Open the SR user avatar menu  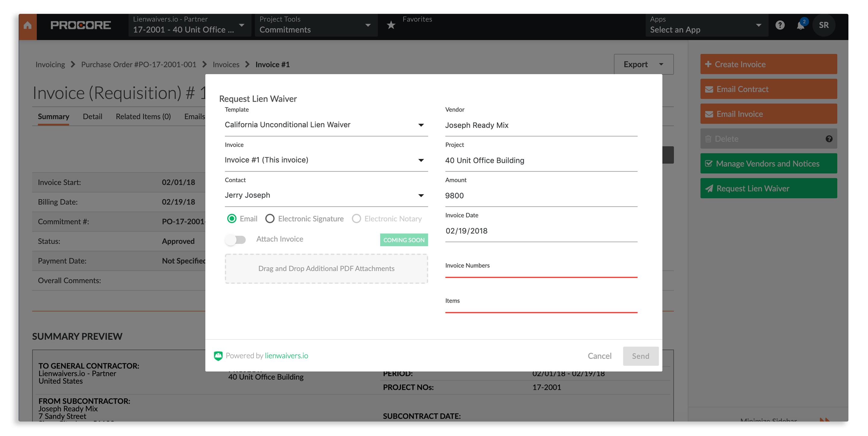[x=823, y=25]
